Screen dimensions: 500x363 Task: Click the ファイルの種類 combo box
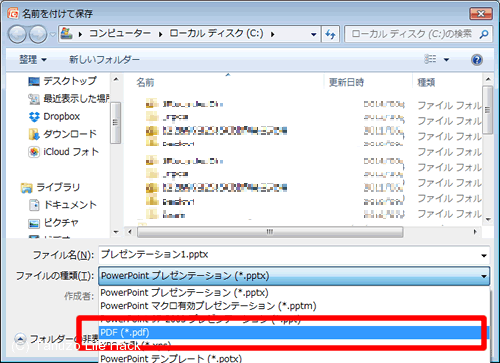tap(294, 276)
